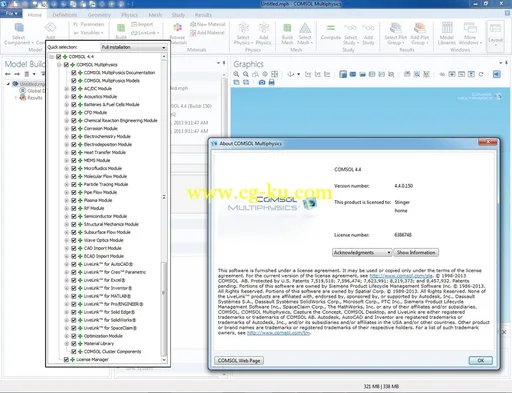Select the COMSOL Cluster Components row

coord(112,352)
